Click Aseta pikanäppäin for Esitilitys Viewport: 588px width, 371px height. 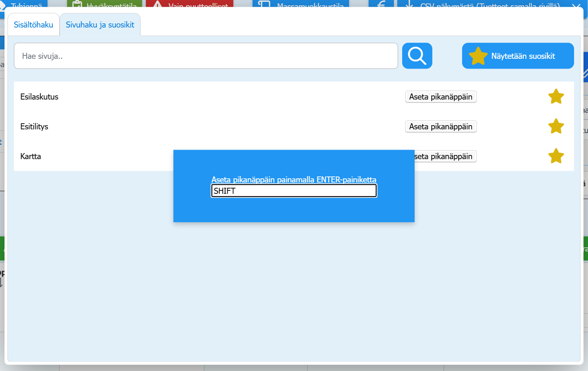pyautogui.click(x=441, y=127)
